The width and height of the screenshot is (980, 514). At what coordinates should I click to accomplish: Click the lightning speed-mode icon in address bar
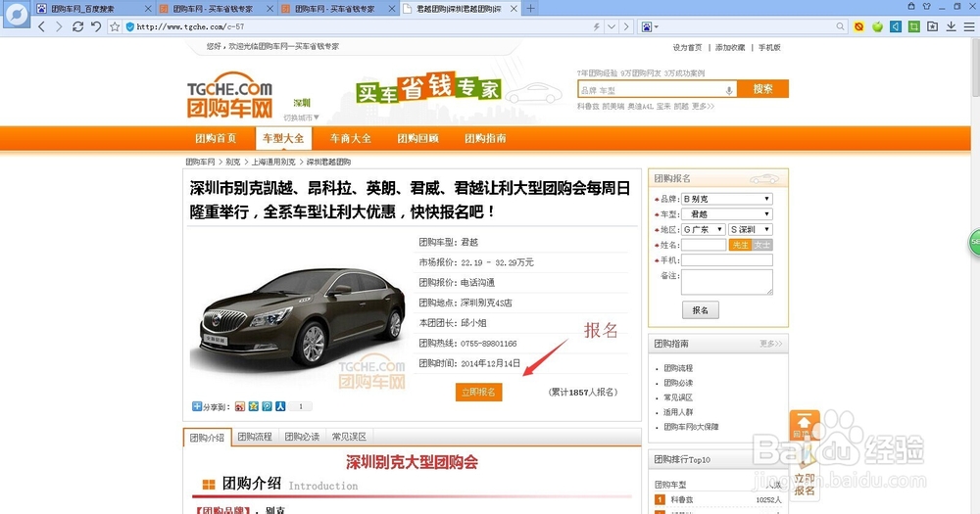pos(596,26)
